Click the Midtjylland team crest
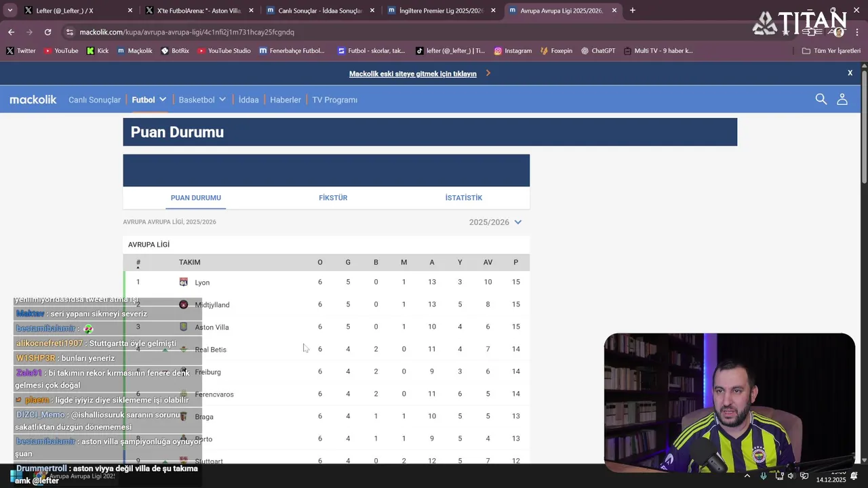 coord(183,304)
